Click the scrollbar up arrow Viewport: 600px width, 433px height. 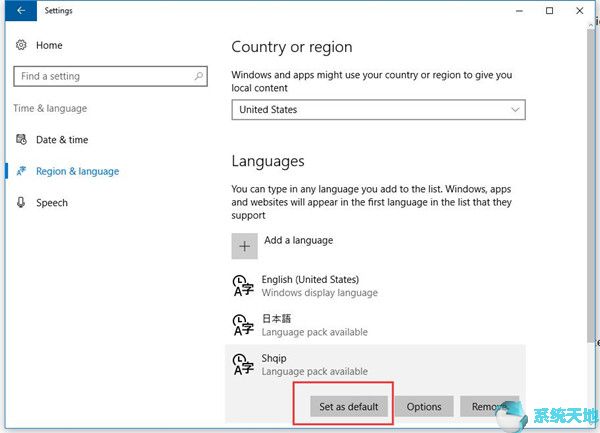(592, 24)
